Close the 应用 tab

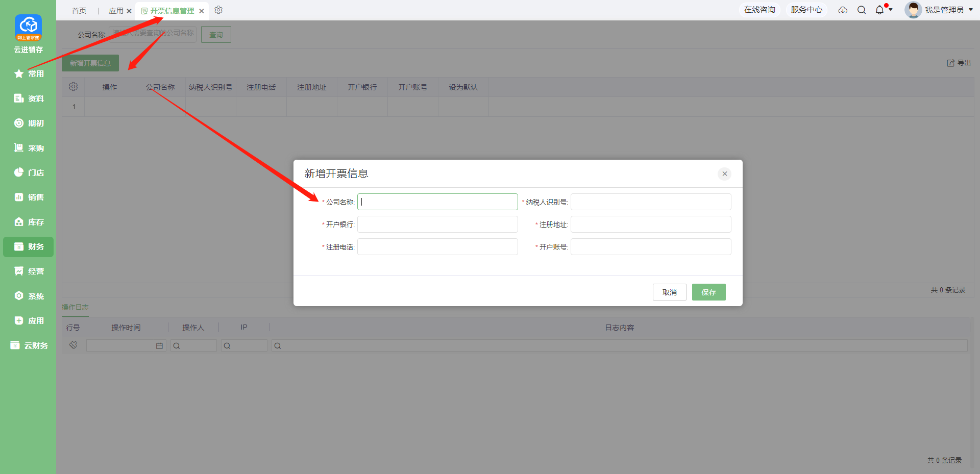[129, 11]
